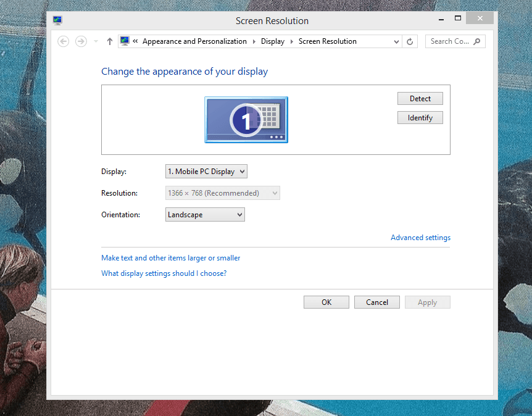
Task: Focus the Search Control Panel box
Action: (455, 41)
